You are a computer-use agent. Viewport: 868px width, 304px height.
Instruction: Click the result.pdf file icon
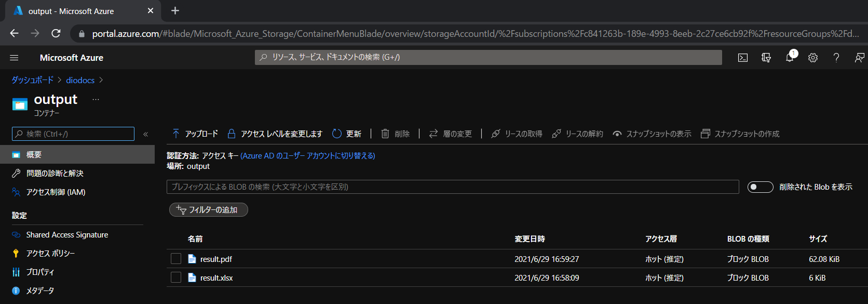192,259
